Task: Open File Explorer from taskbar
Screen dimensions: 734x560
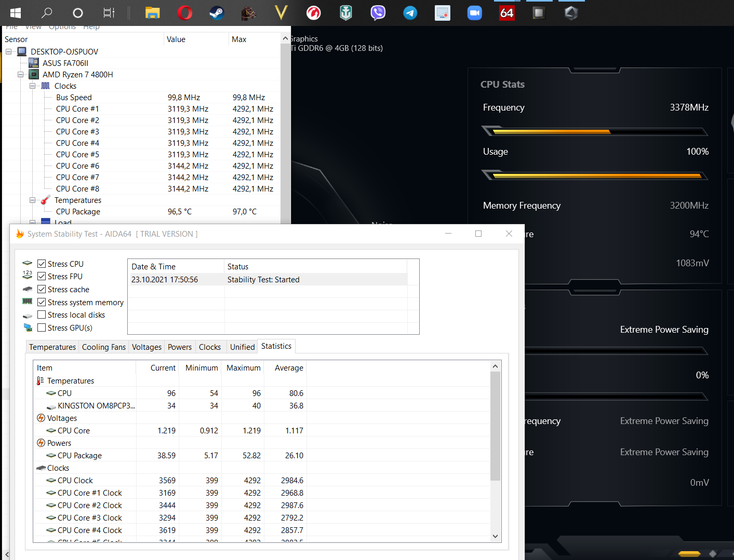Action: (152, 13)
